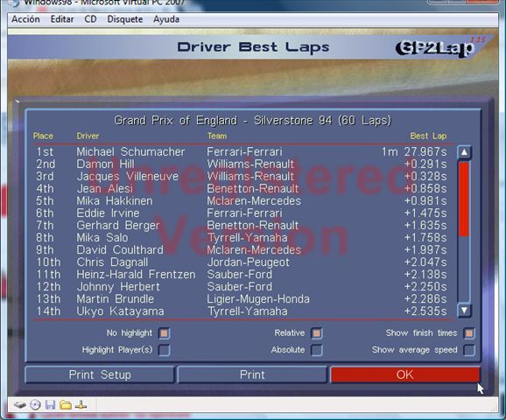This screenshot has width=506, height=420.
Task: Click the Print Setup button
Action: (100, 374)
